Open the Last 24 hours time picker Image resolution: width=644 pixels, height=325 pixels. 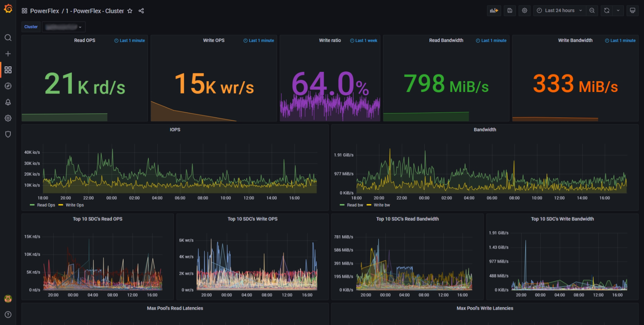coord(559,10)
